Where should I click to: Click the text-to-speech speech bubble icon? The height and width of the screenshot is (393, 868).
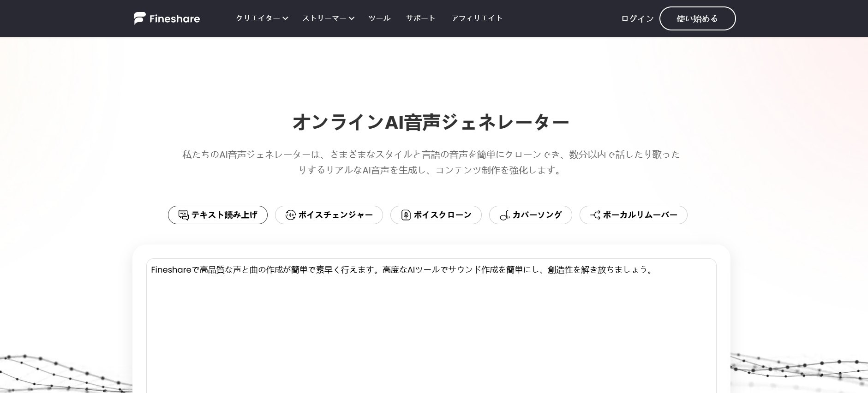(183, 215)
